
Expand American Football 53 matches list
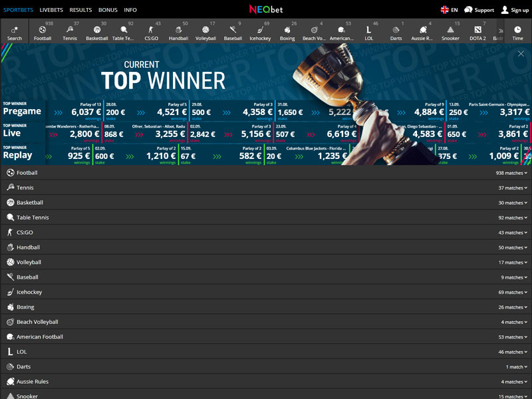click(x=513, y=337)
